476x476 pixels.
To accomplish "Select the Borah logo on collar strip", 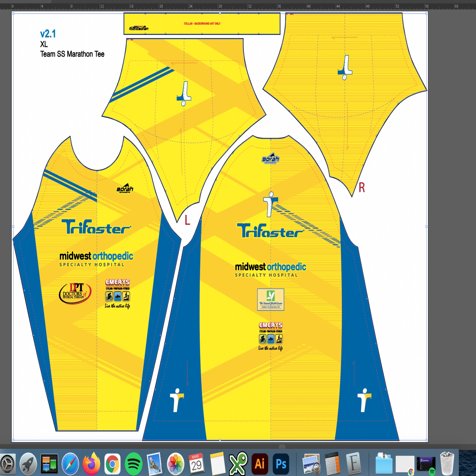I will pos(139,28).
